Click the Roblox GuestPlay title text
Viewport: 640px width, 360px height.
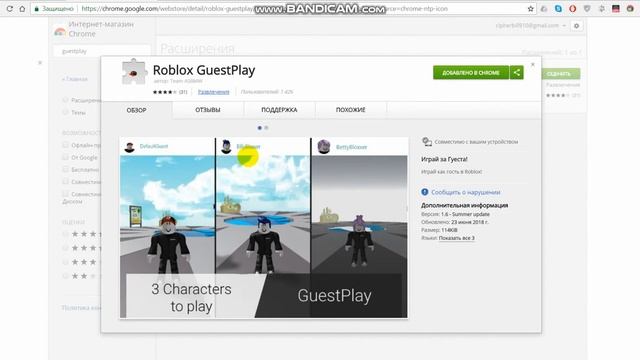click(x=204, y=70)
